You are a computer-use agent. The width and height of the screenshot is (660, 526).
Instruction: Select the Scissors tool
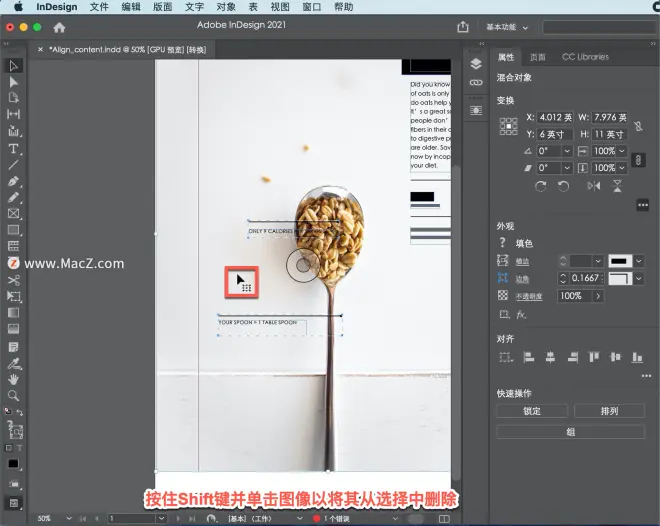(x=13, y=280)
